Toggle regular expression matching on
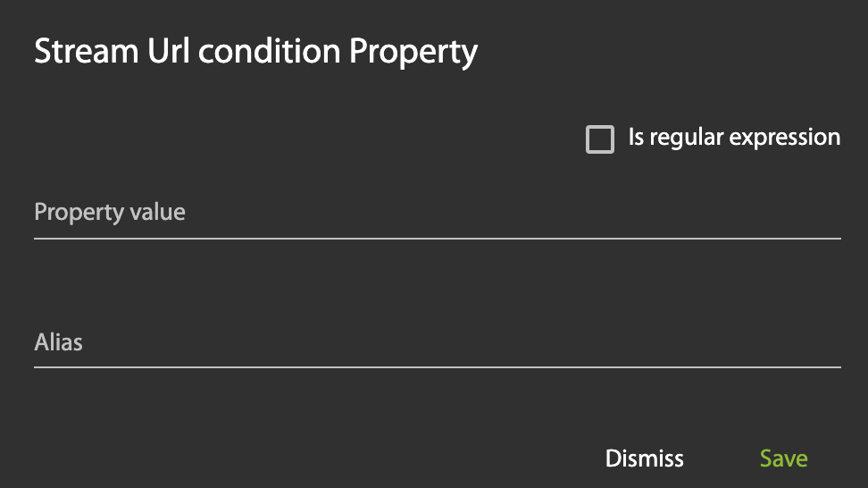This screenshot has height=488, width=868. coord(600,139)
